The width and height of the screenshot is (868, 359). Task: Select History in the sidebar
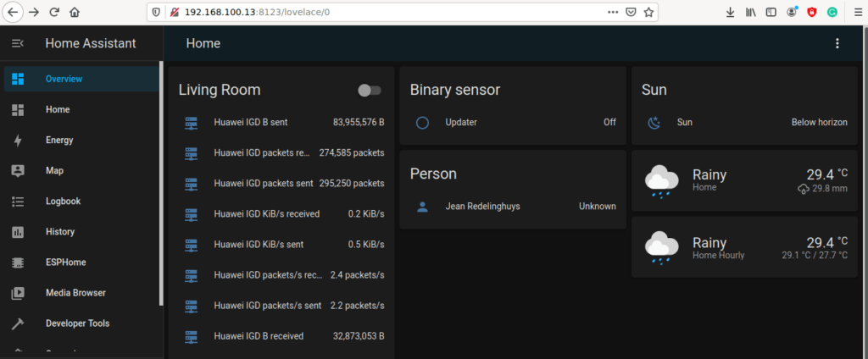[x=81, y=232]
